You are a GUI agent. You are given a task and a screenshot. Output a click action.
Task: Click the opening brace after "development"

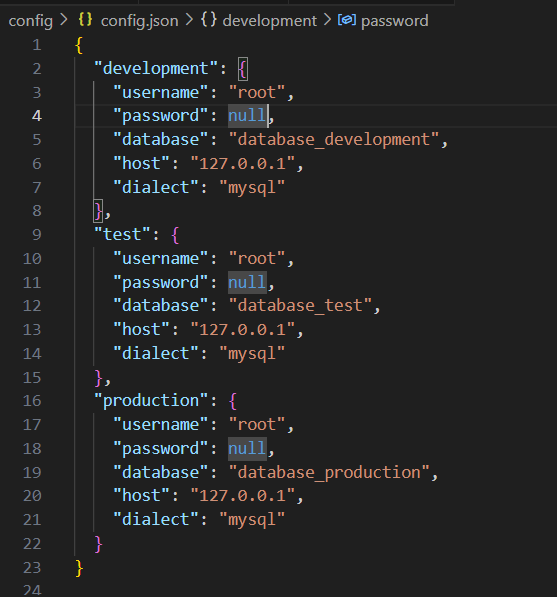pos(243,69)
